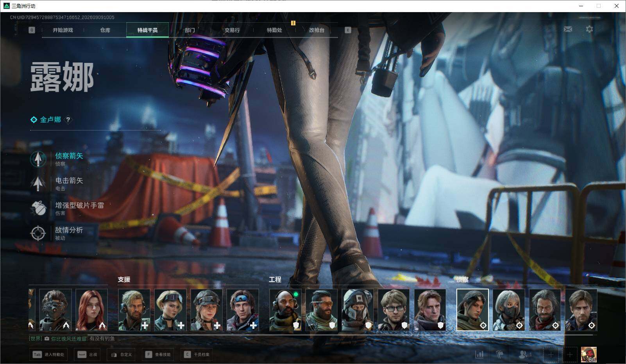Click the 出战 deploy button
This screenshot has width=626, height=364.
coord(87,354)
